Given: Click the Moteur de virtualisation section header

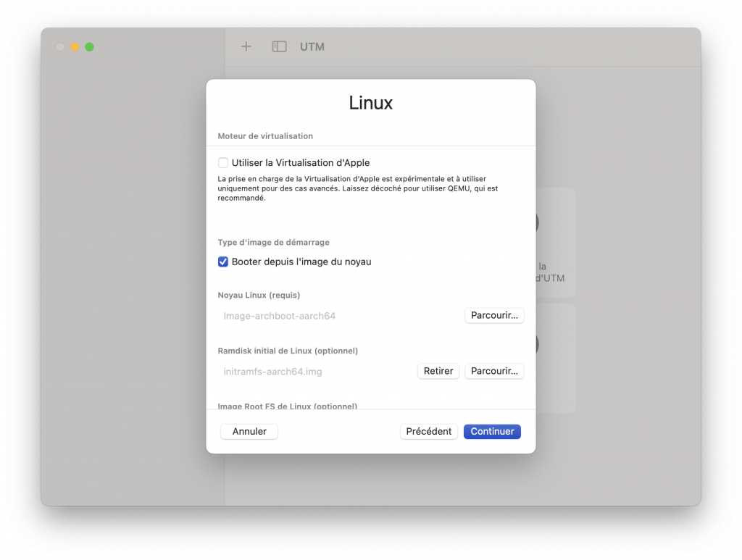Looking at the screenshot, I should pos(265,136).
